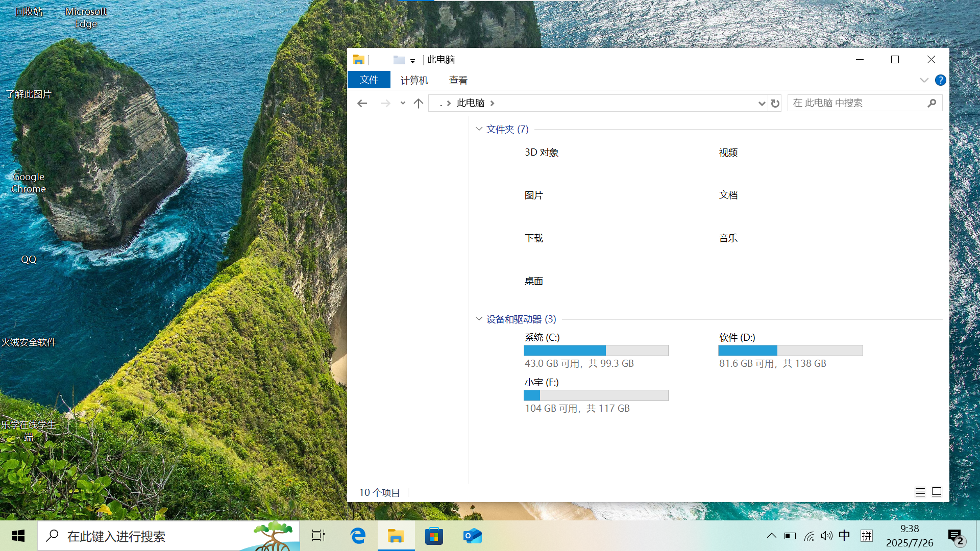Viewport: 980px width, 551px height.
Task: Open the 文件 menu
Action: tap(369, 80)
